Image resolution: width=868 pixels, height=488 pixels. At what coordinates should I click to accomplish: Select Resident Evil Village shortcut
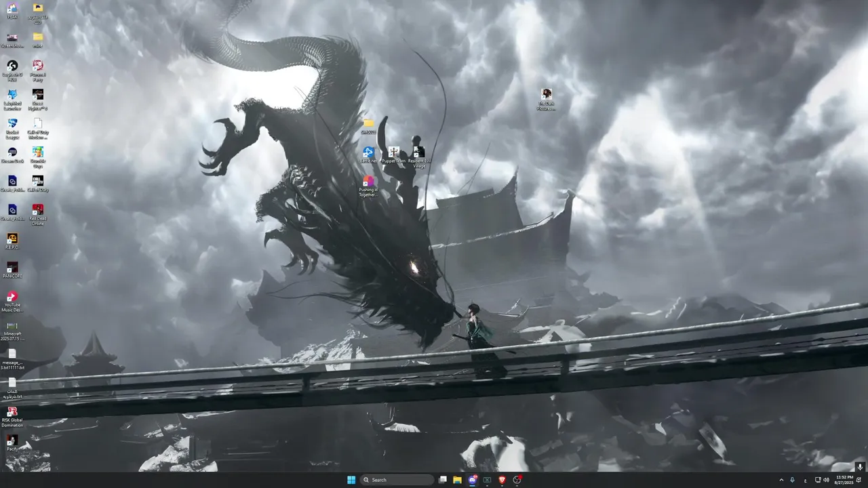coord(419,157)
